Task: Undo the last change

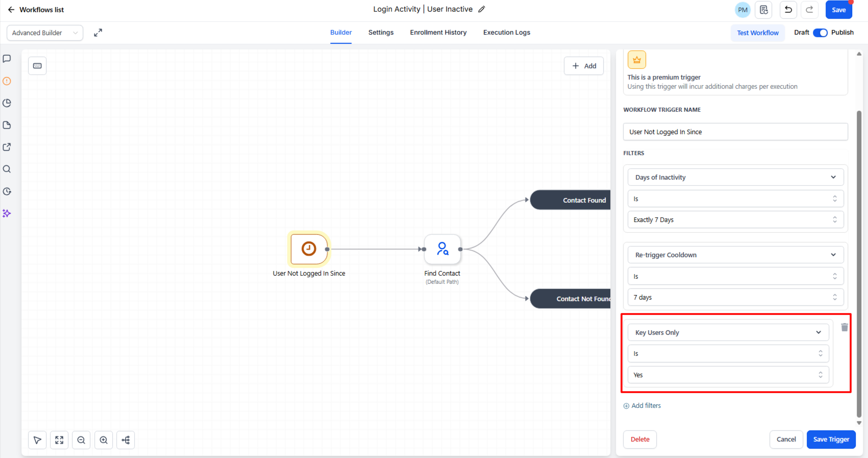Action: (x=788, y=10)
